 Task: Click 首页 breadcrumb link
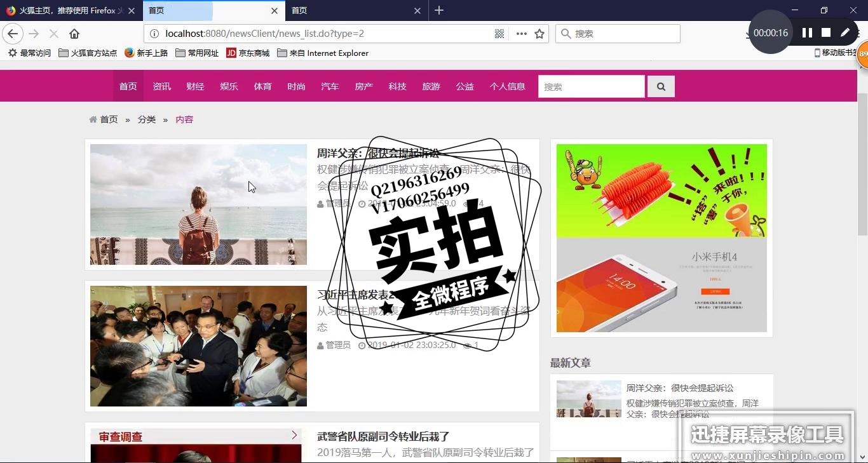109,119
